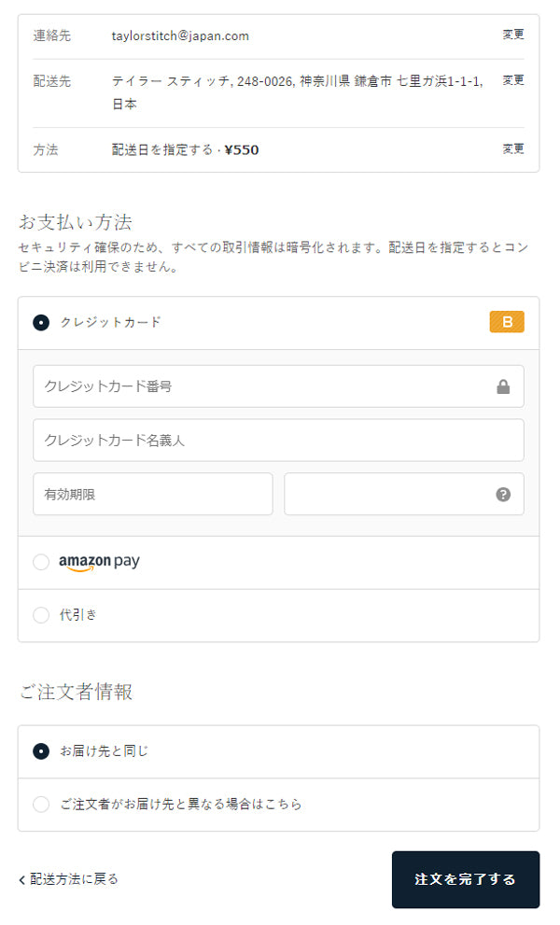Select お届け先と同じ radio option

[41, 751]
